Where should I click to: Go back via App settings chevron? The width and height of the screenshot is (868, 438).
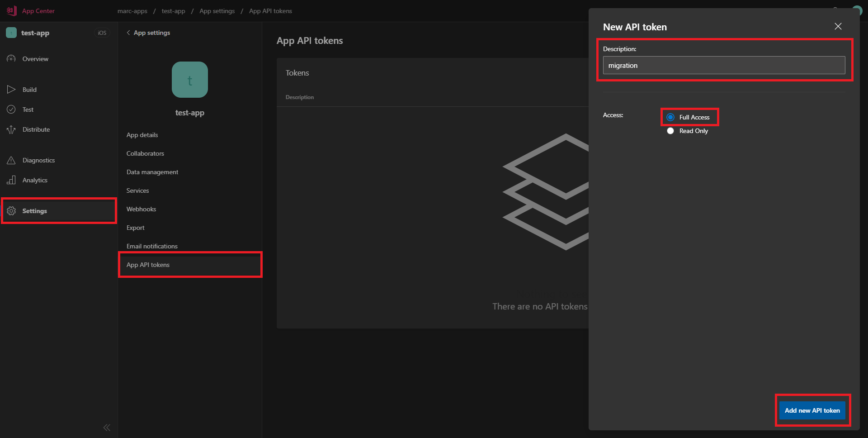pyautogui.click(x=129, y=33)
